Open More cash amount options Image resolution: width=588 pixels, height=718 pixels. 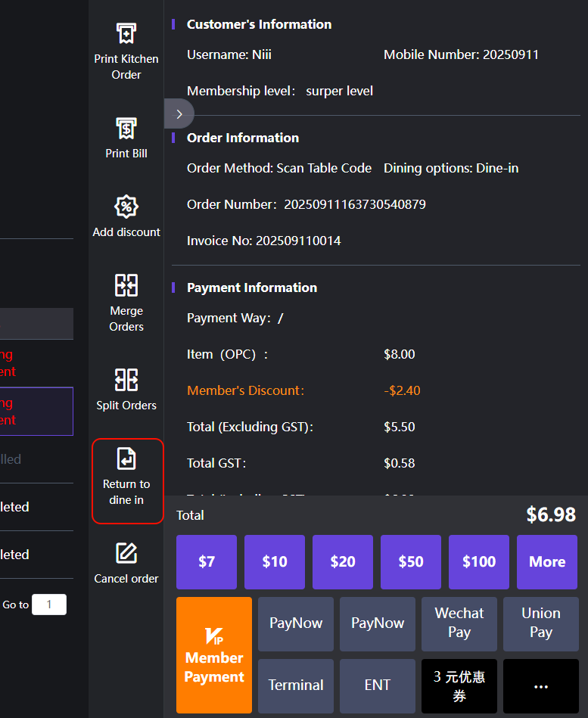(546, 561)
